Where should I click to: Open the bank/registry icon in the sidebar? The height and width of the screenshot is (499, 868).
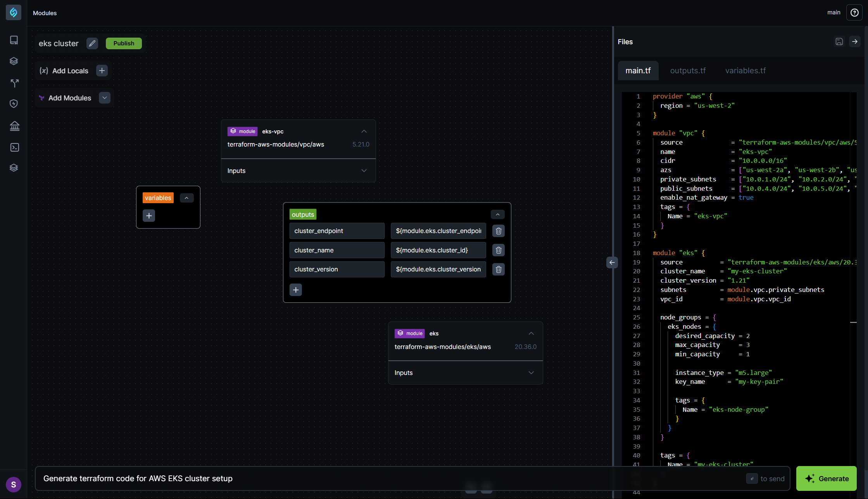[x=15, y=126]
